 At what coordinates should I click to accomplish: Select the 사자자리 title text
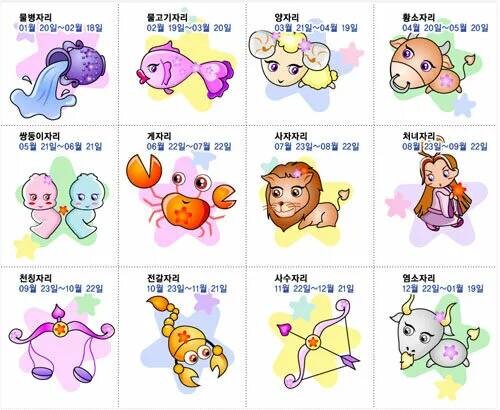291,136
